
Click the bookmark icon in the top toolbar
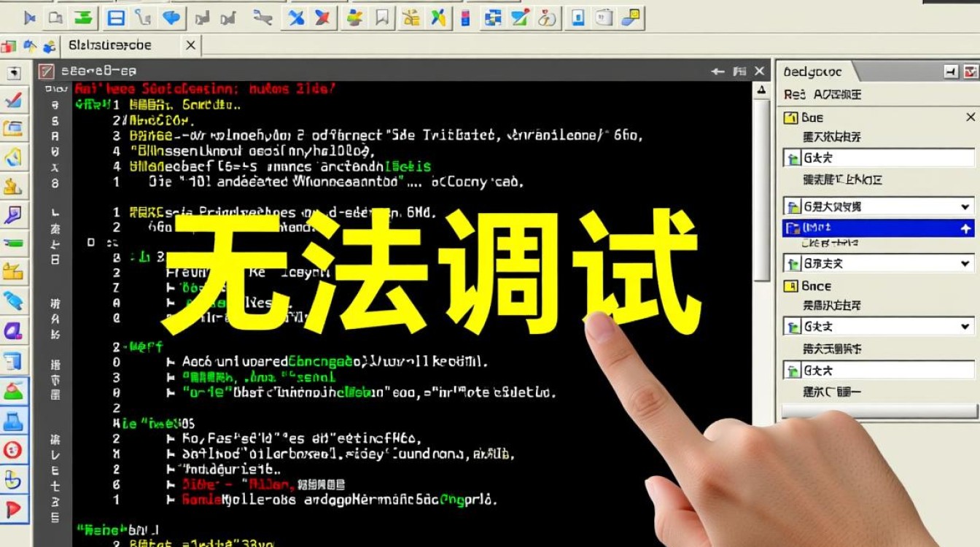381,18
